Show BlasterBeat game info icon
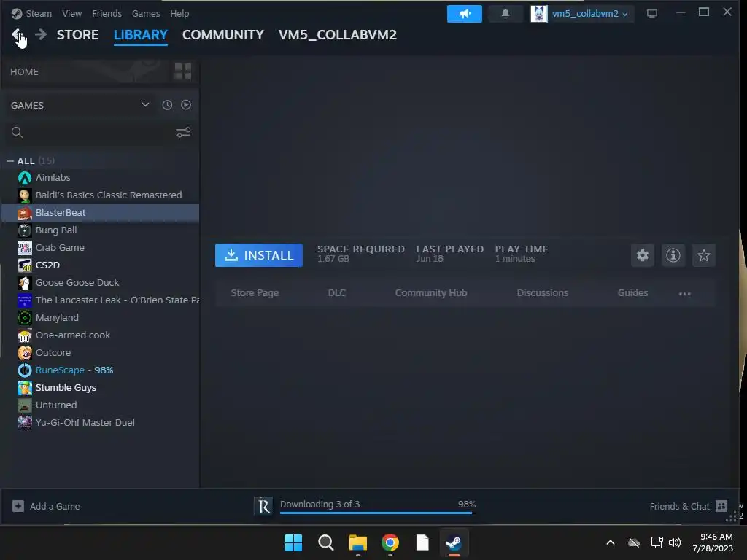Image resolution: width=747 pixels, height=560 pixels. (x=673, y=255)
